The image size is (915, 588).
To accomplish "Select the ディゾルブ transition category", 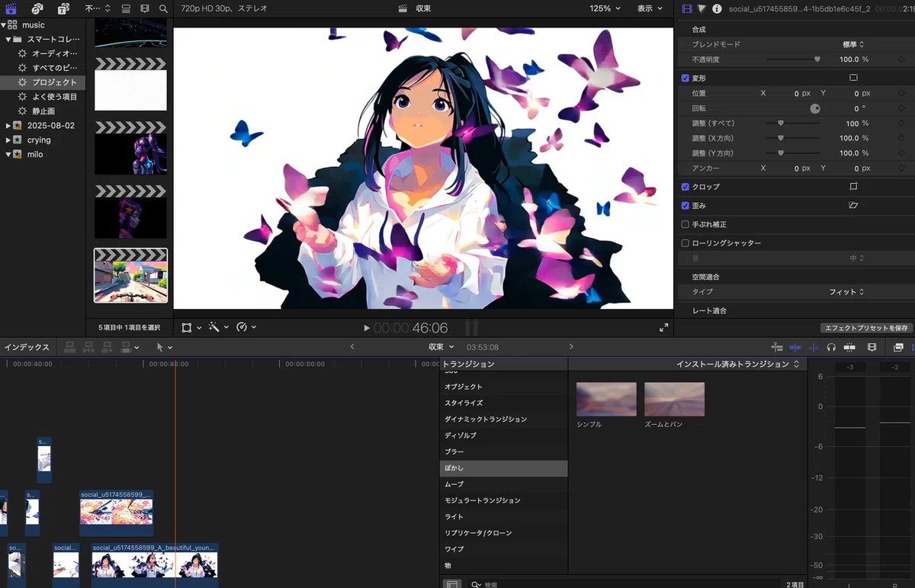I will click(x=503, y=435).
